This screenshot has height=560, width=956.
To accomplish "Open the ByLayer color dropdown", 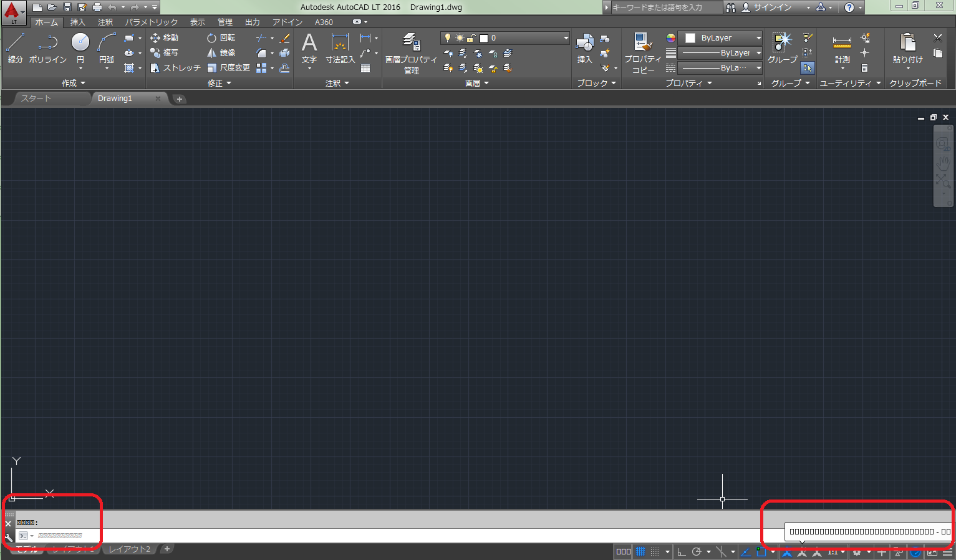I will point(720,38).
